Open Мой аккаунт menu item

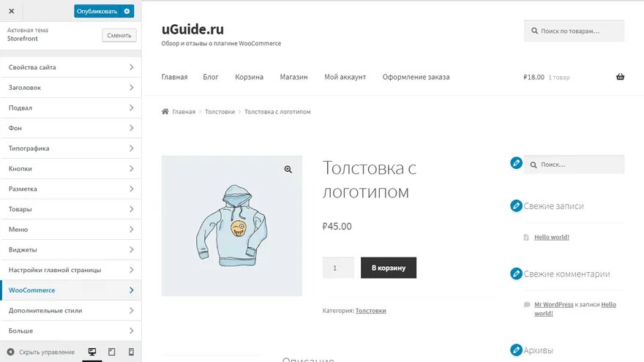point(345,77)
